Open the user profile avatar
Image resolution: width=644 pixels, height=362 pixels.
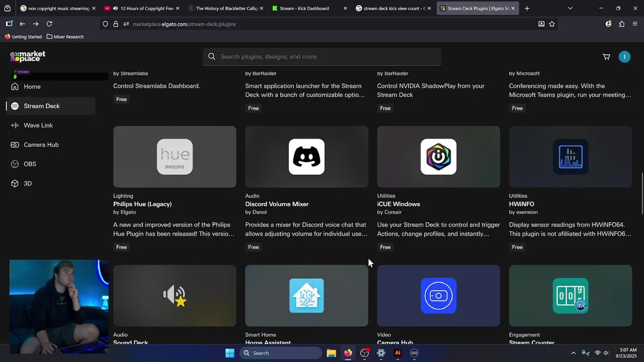pos(624,57)
